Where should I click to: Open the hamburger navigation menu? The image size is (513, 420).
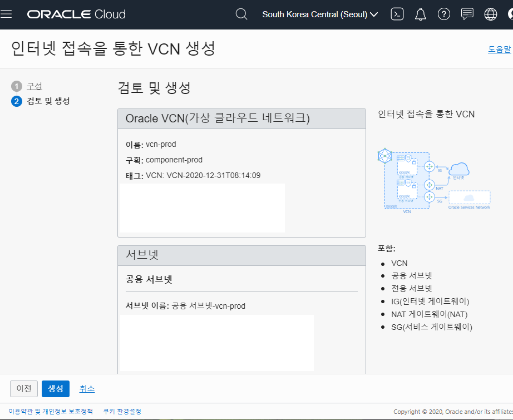[x=6, y=14]
